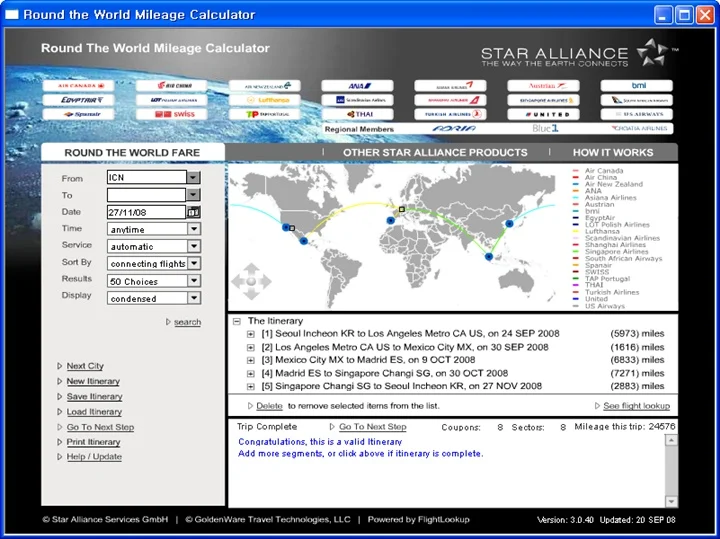Screen dimensions: 720x539
Task: Click the Singapore Airlines logo
Action: (x=544, y=100)
